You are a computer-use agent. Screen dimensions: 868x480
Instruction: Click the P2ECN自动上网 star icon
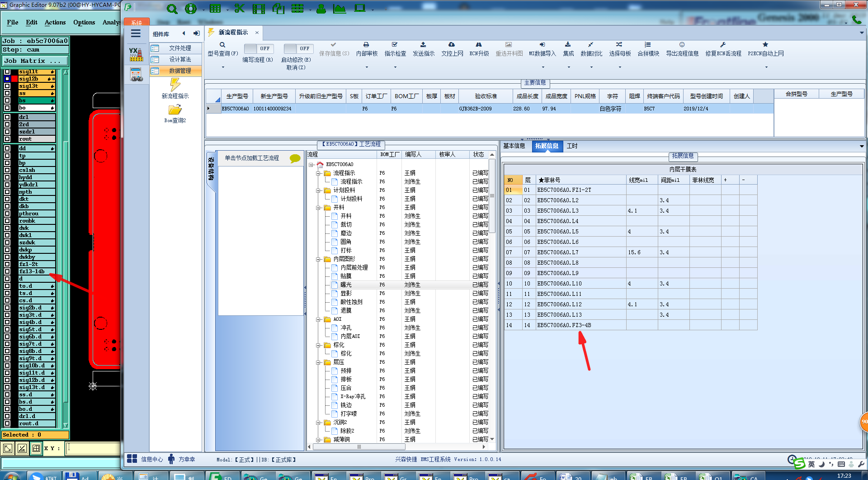(765, 45)
